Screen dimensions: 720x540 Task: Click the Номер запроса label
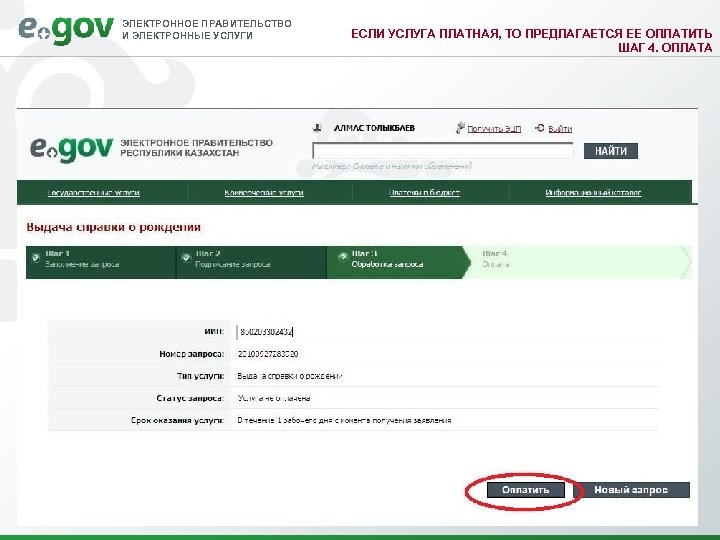pos(192,354)
